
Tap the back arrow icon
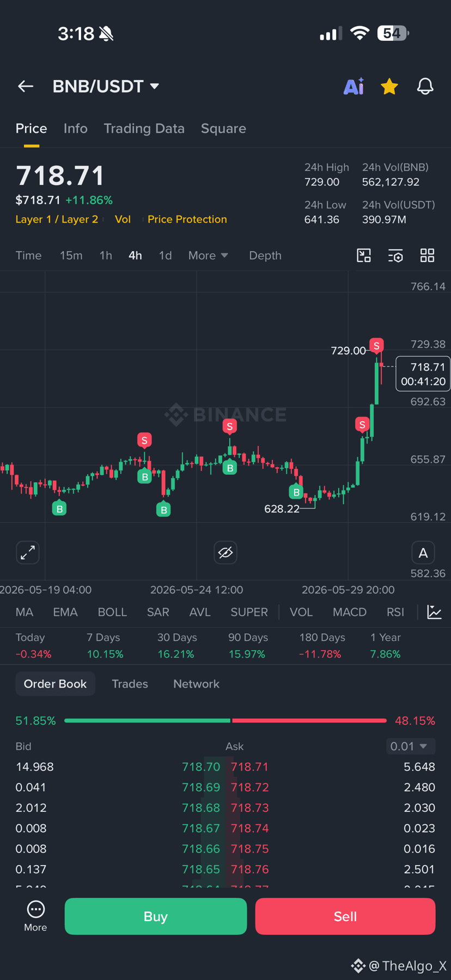pyautogui.click(x=26, y=86)
